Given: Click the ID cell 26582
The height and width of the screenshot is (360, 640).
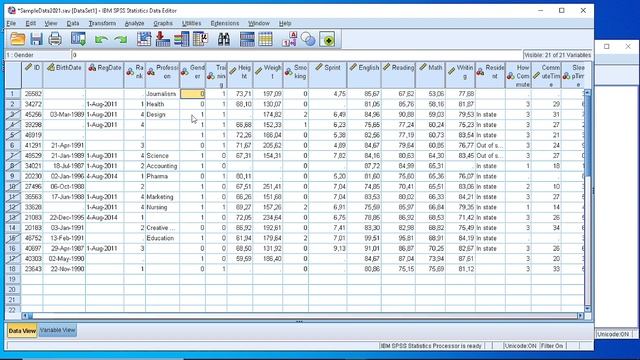Looking at the screenshot, I should point(32,94).
